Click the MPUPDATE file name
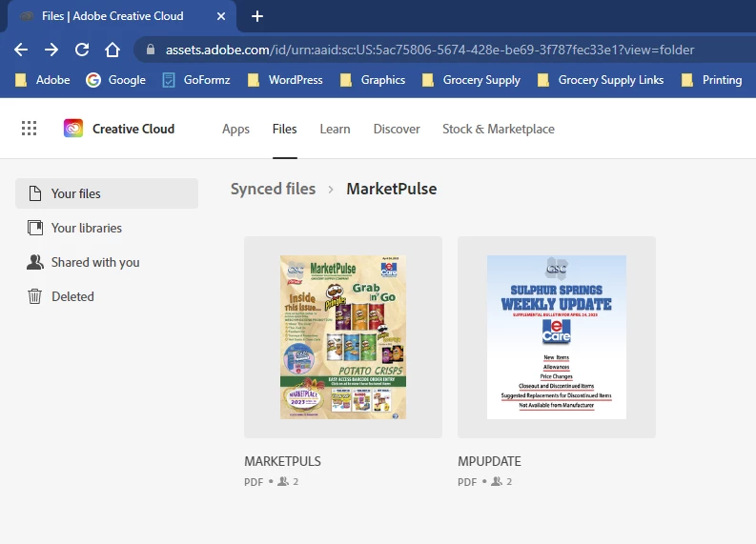This screenshot has height=544, width=756. tap(489, 461)
